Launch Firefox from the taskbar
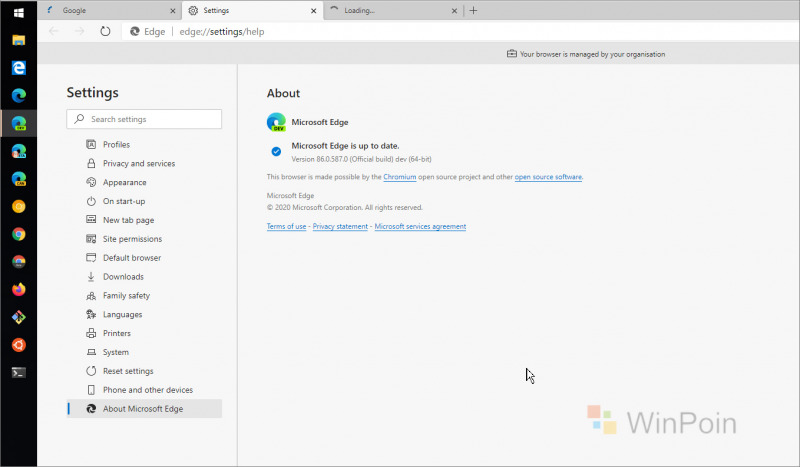The width and height of the screenshot is (800, 467). click(x=19, y=289)
